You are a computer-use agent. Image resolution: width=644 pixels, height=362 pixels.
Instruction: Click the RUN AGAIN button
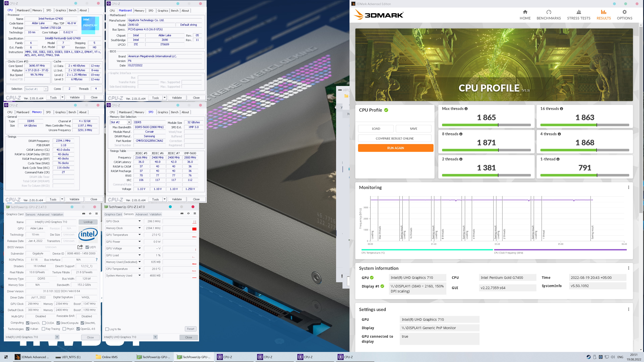[395, 148]
